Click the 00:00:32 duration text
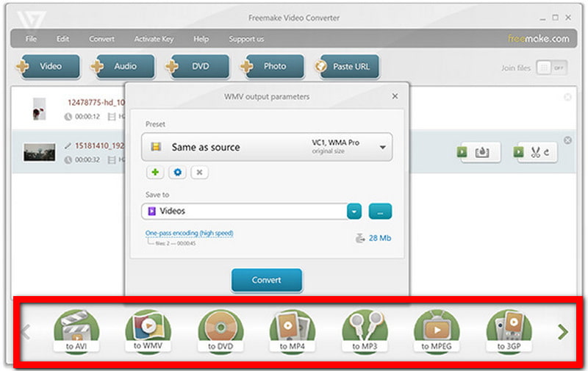Viewport: 588px width, 371px height. click(87, 160)
